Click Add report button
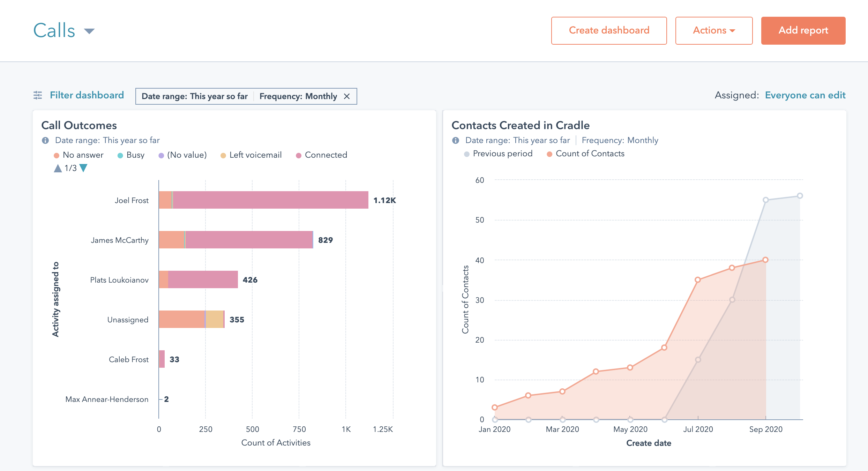This screenshot has height=471, width=868. 803,30
